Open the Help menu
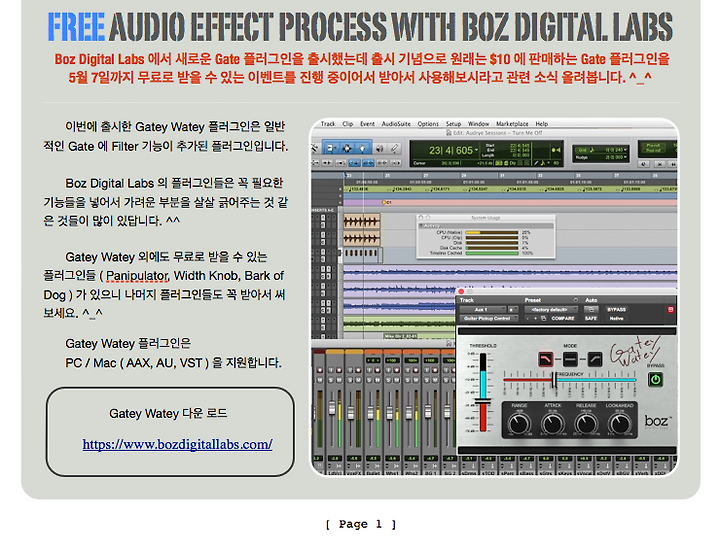 [542, 124]
